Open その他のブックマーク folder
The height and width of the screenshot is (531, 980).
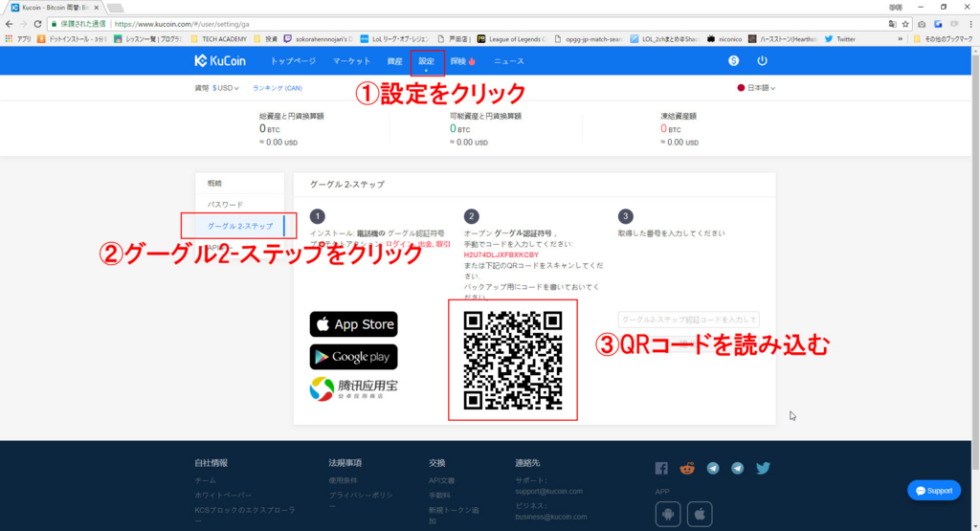pyautogui.click(x=943, y=38)
